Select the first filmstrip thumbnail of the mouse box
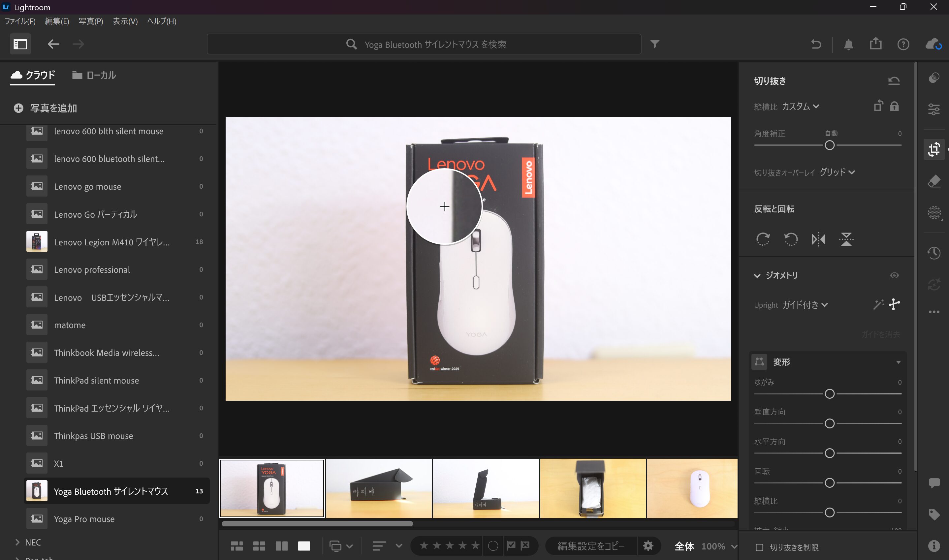 (271, 488)
